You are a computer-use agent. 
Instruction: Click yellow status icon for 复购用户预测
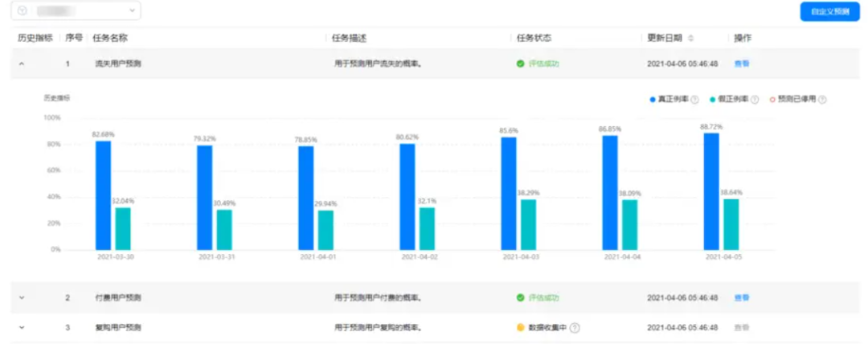(520, 328)
